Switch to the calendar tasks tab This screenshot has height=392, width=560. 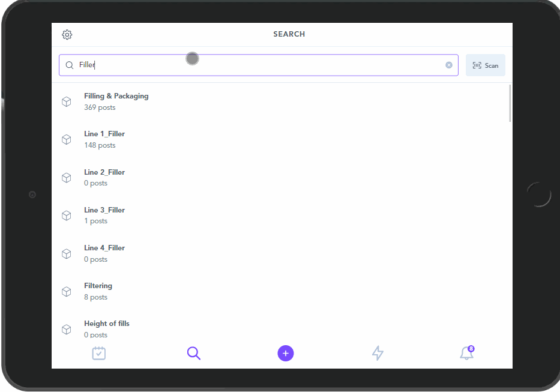pyautogui.click(x=99, y=354)
